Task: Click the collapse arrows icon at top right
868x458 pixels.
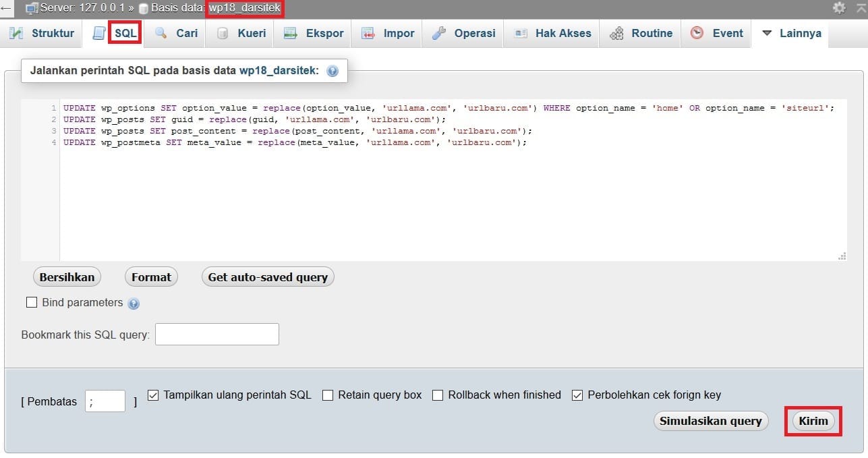Action: [861, 8]
